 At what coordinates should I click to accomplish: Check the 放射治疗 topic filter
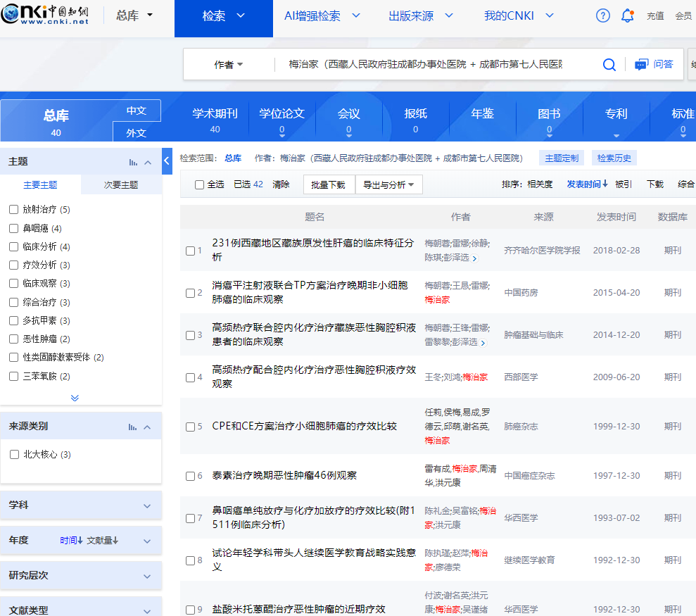click(14, 209)
